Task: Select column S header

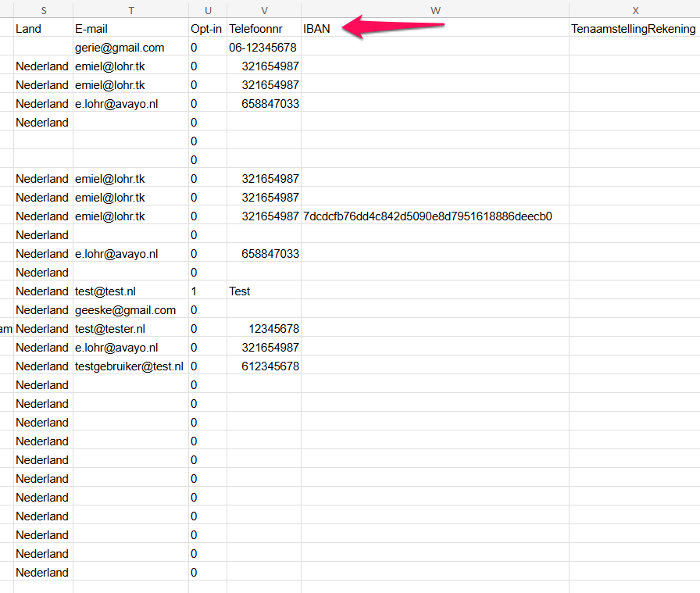Action: (x=43, y=10)
